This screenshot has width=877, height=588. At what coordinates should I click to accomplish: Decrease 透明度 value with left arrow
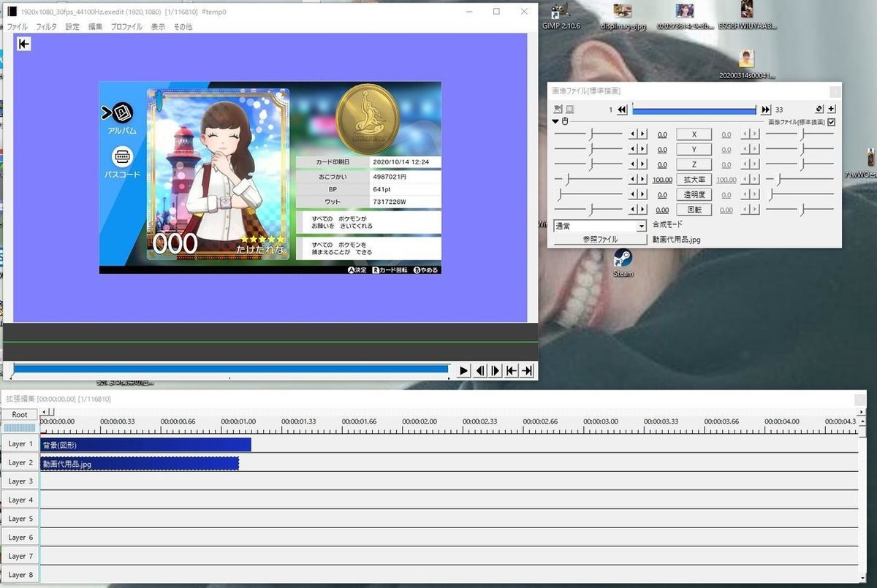pyautogui.click(x=634, y=195)
